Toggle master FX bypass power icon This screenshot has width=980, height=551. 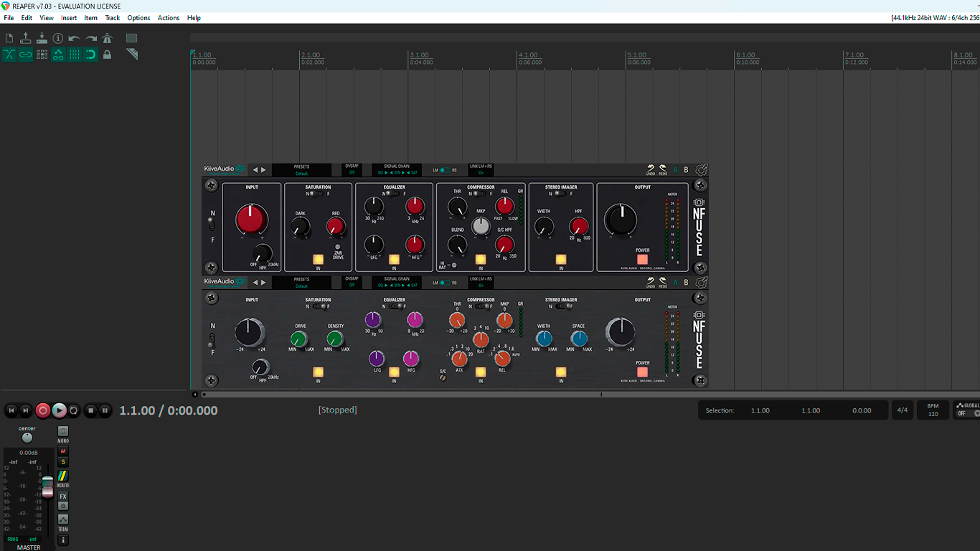63,506
